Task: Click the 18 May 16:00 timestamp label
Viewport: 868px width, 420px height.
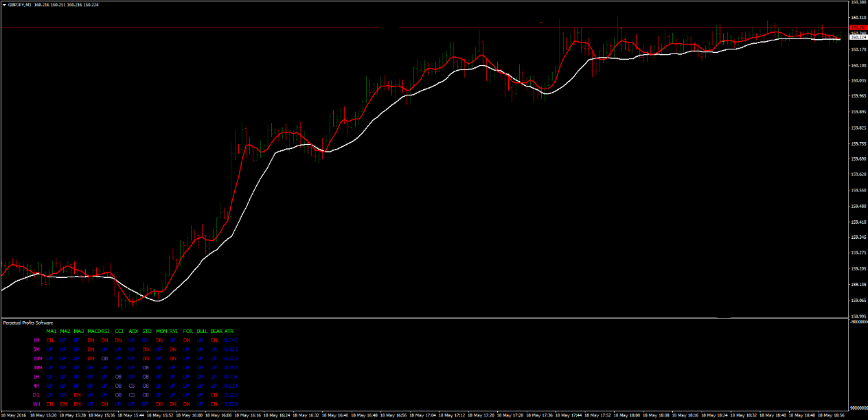Action: pos(190,414)
